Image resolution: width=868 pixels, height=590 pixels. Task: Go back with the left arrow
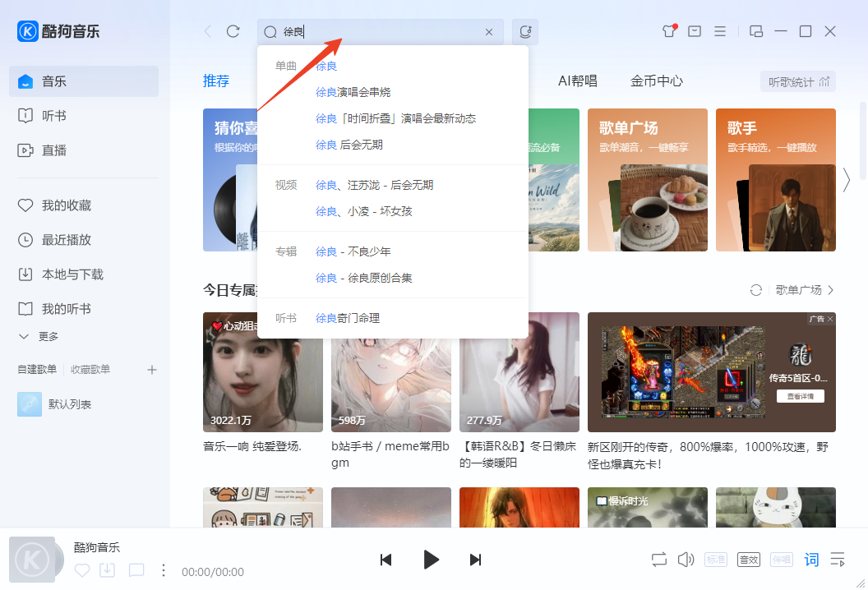coord(208,31)
